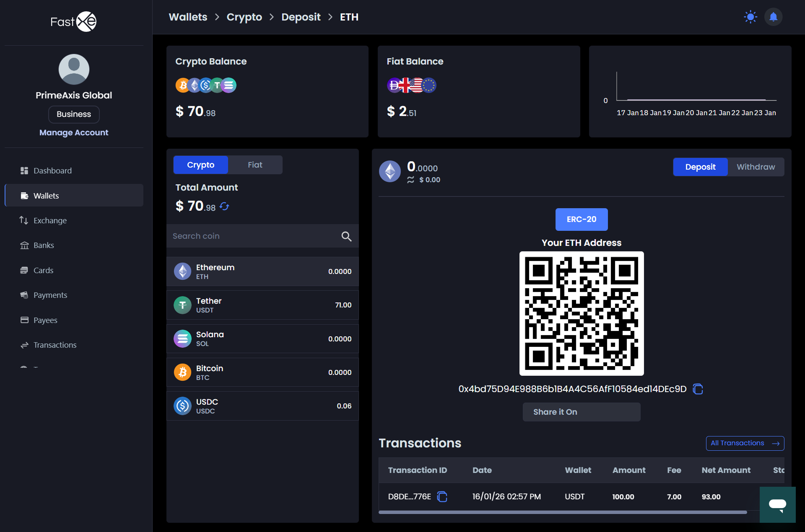Viewport: 805px width, 532px height.
Task: Enable light mode with sun icon
Action: click(750, 17)
